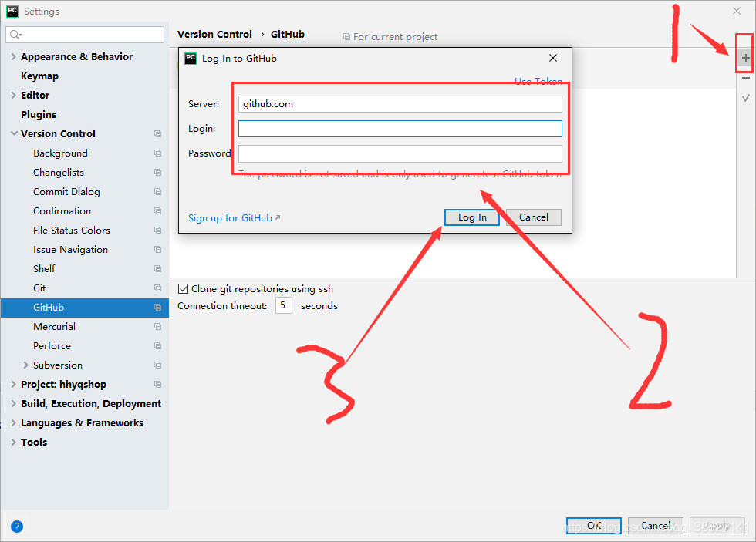756x542 pixels.
Task: Click Cancel in the GitHub login dialog
Action: click(x=534, y=217)
